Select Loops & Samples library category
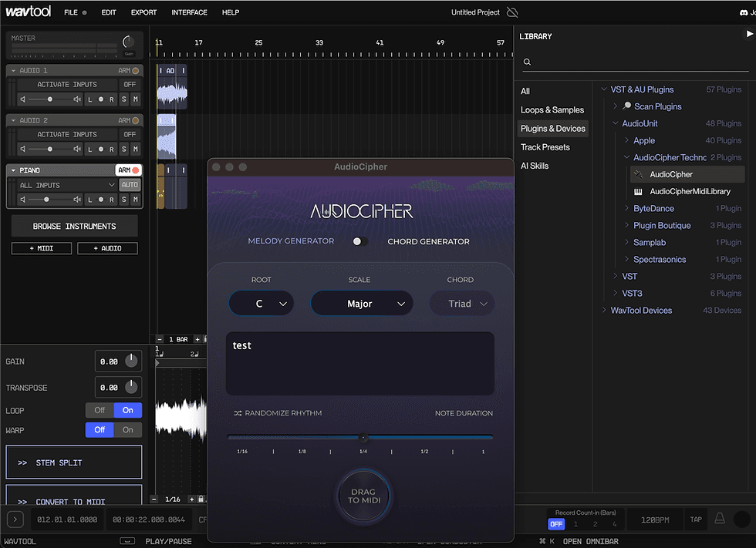The height and width of the screenshot is (548, 756). tap(552, 109)
